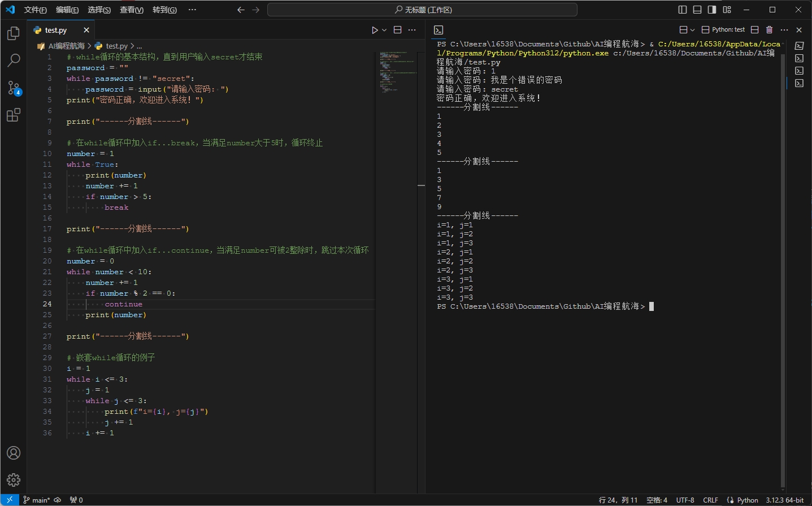This screenshot has height=506, width=812.
Task: Close the terminal panel
Action: pyautogui.click(x=799, y=29)
